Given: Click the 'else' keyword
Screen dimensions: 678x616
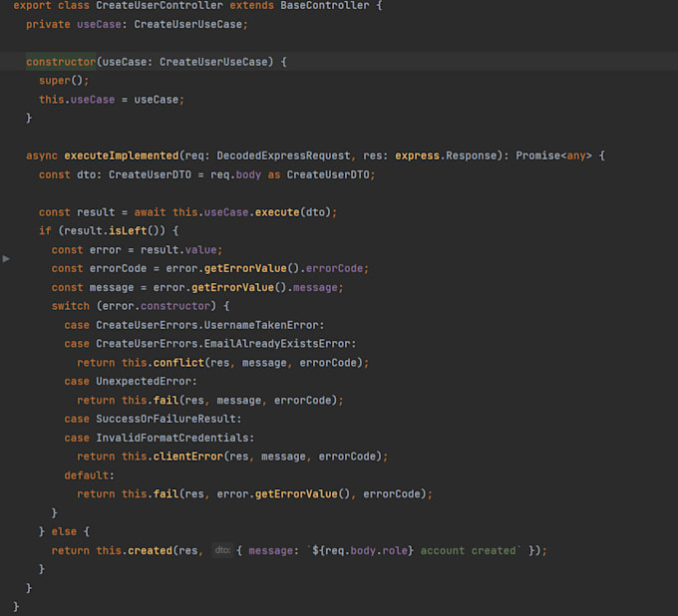Looking at the screenshot, I should coord(64,531).
